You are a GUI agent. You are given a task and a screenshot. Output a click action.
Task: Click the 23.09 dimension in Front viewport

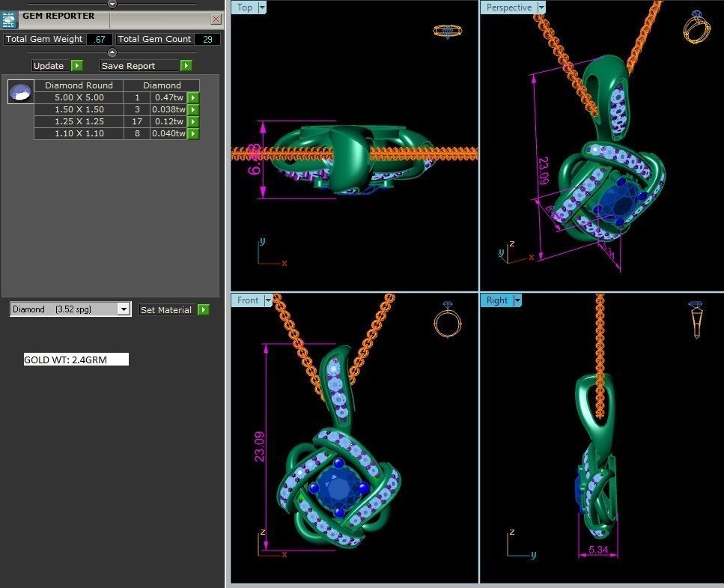click(259, 446)
